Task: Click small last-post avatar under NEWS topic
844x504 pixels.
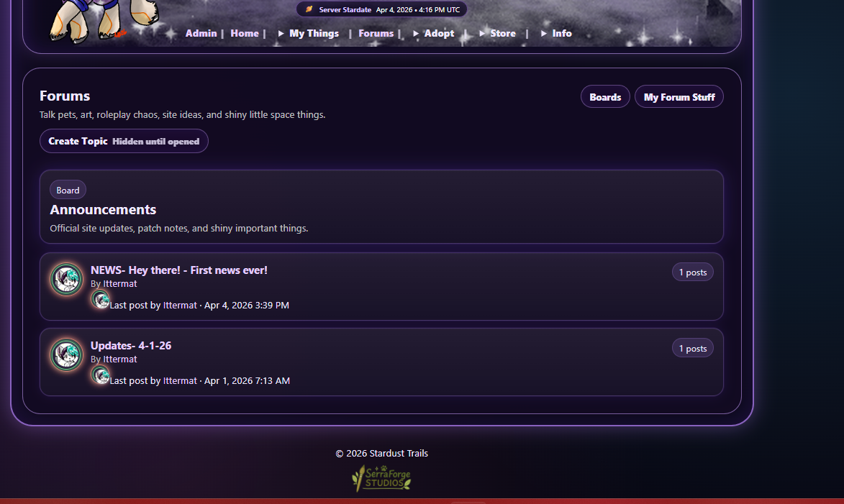Action: 100,300
